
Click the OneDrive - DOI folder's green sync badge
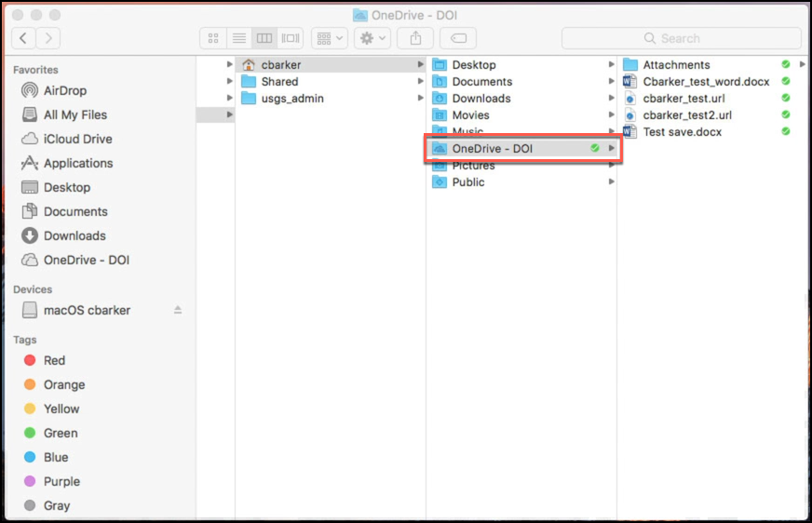595,148
